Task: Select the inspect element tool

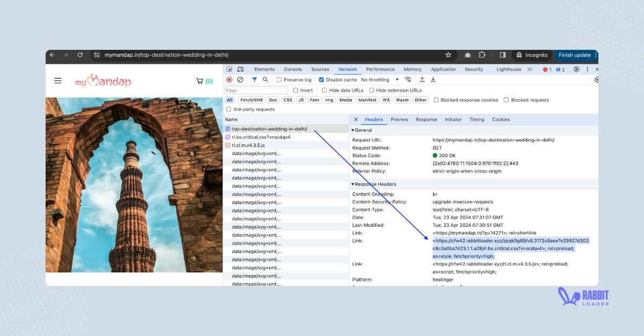Action: pos(230,69)
